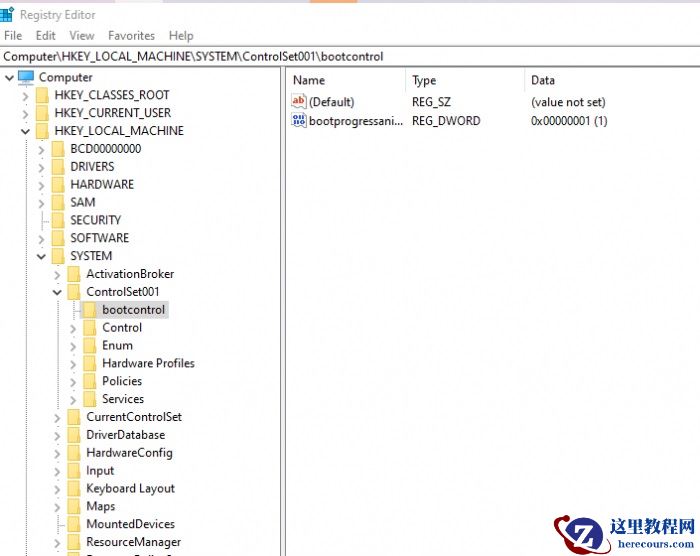The image size is (700, 556).
Task: Click the 0x00000001 (1) data cell
Action: pos(569,121)
